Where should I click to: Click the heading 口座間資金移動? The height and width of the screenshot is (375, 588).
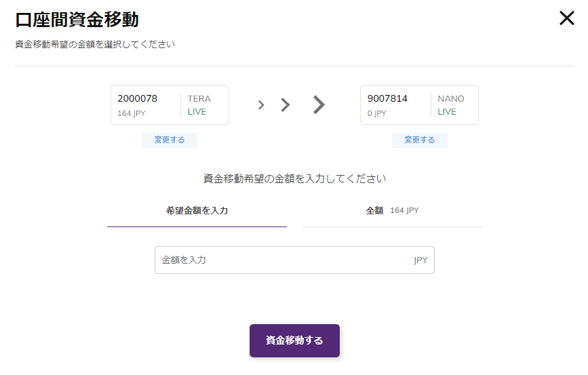click(77, 20)
